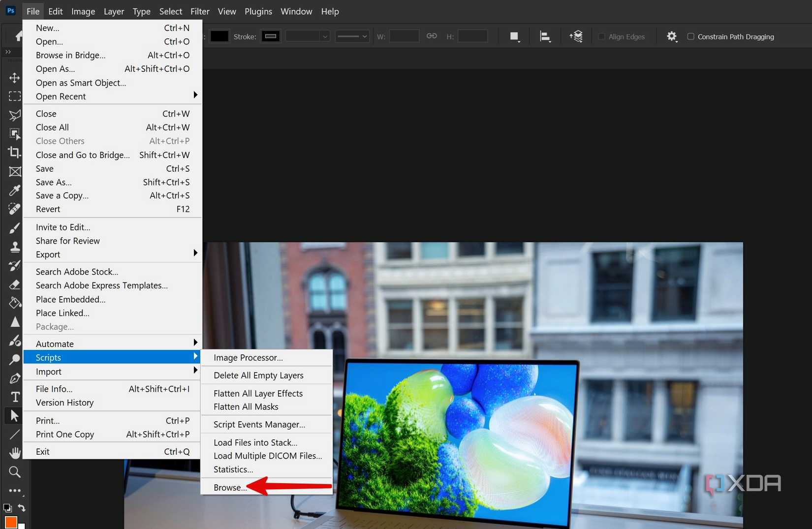Select the Spot Healing Brush tool

[x=14, y=209]
